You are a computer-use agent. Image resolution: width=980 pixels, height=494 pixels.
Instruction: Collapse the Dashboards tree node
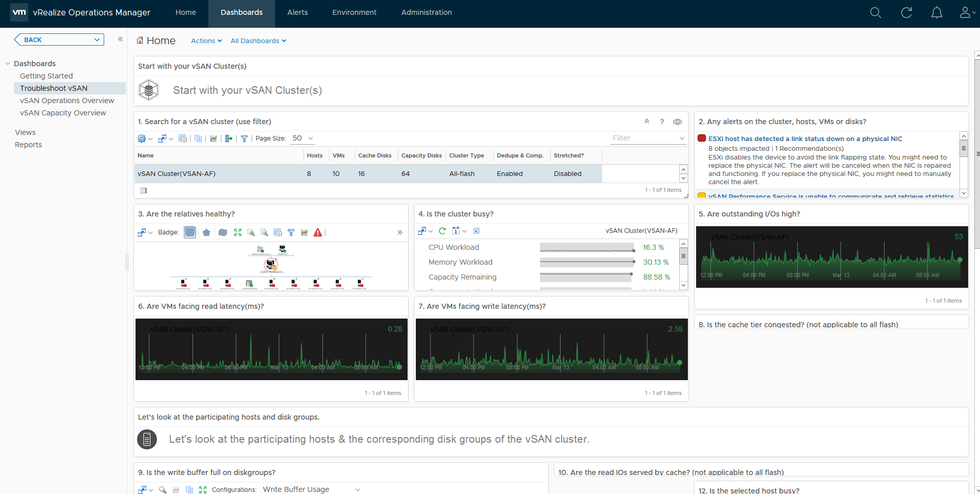[8, 64]
